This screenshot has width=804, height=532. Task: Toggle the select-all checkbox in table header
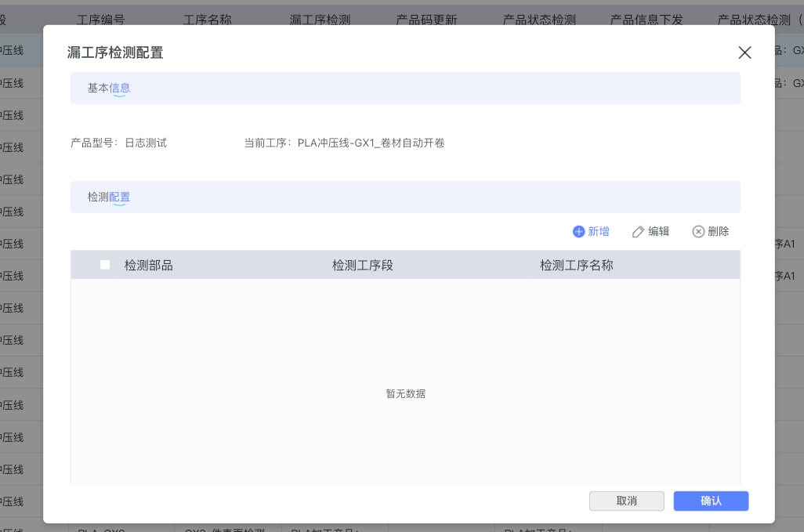pyautogui.click(x=105, y=265)
